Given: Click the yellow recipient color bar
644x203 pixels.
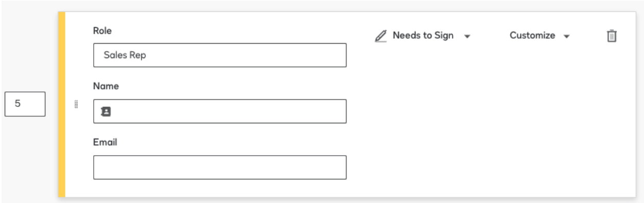Looking at the screenshot, I should [x=62, y=104].
